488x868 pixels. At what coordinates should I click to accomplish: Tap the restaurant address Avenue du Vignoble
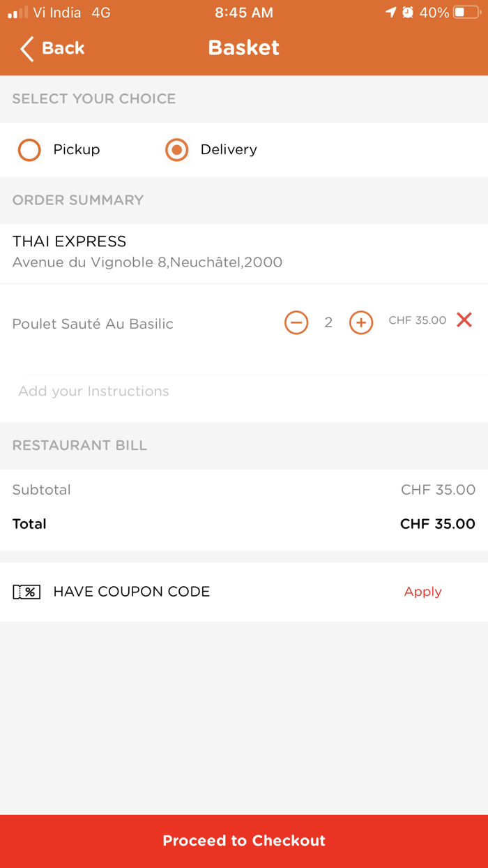[147, 262]
